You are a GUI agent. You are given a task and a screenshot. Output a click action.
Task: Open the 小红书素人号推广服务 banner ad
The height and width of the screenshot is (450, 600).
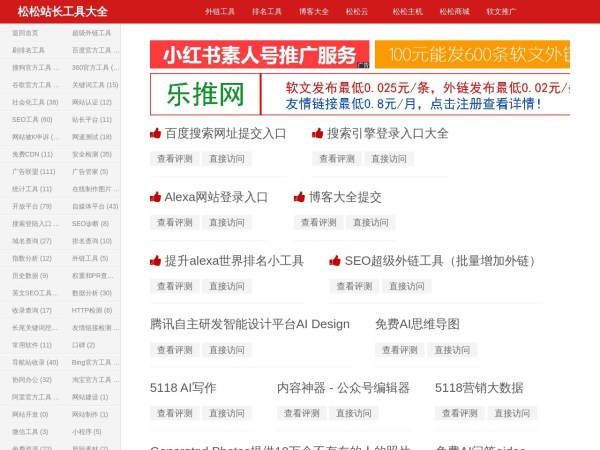260,54
